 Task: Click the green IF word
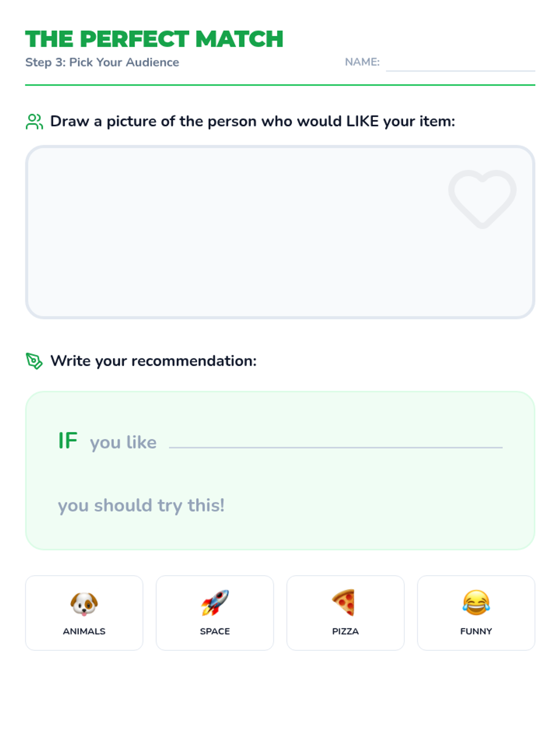68,441
